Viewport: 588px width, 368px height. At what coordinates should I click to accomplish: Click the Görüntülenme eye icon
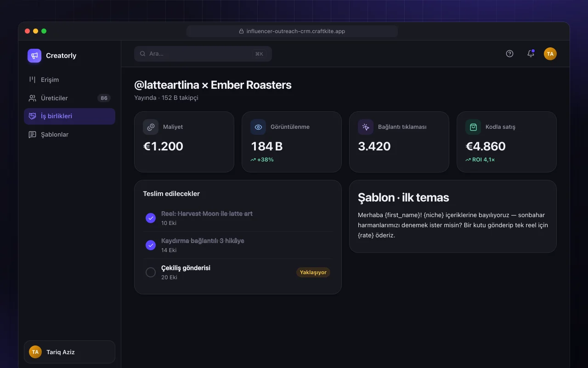pos(258,127)
